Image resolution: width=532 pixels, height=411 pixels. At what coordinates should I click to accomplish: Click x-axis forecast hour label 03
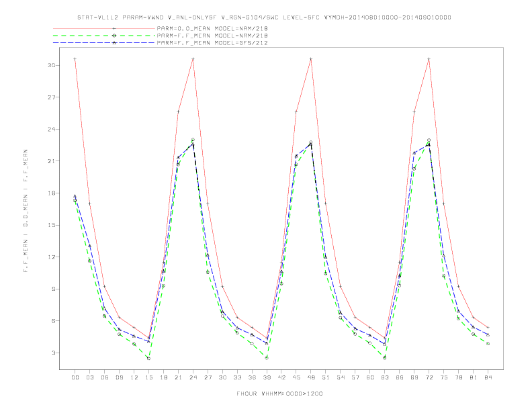point(89,377)
